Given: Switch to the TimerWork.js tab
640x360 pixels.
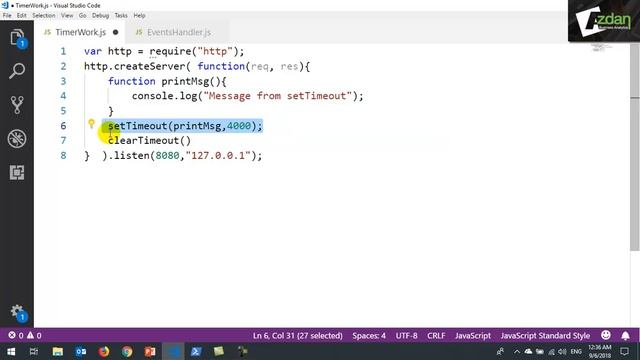Looking at the screenshot, I should point(80,32).
